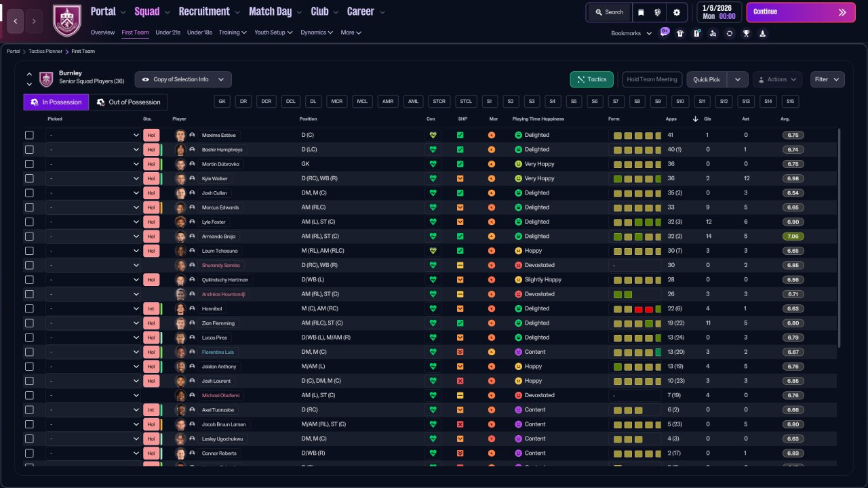Open the Picked dropdown for Maxime Estève
The image size is (868, 488).
coord(94,135)
